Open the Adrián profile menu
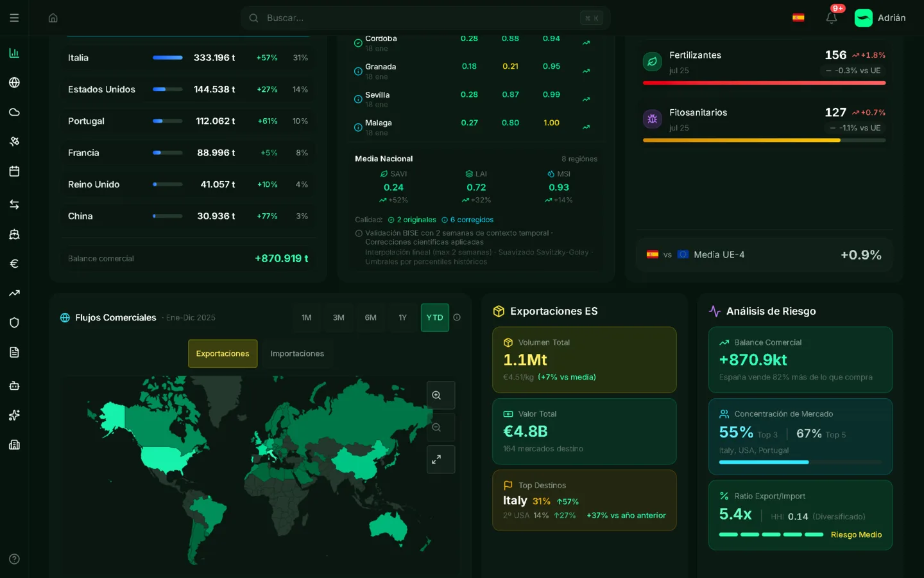 (880, 18)
